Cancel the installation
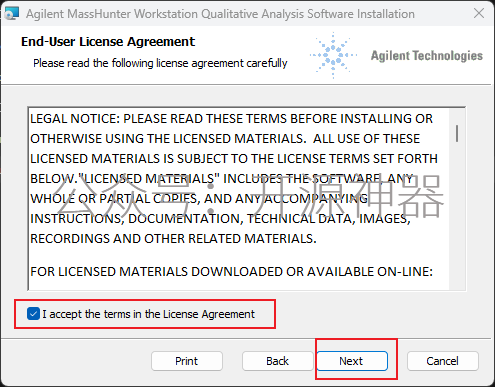 click(443, 361)
